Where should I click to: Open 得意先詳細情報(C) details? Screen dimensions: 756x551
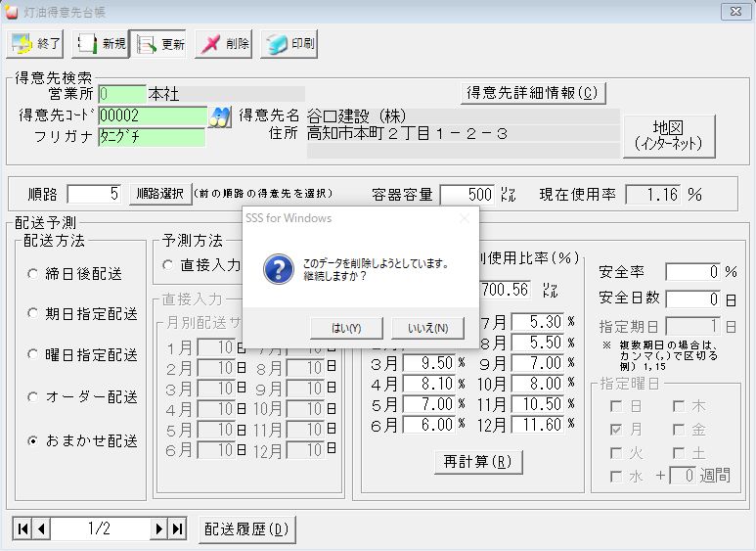[533, 93]
